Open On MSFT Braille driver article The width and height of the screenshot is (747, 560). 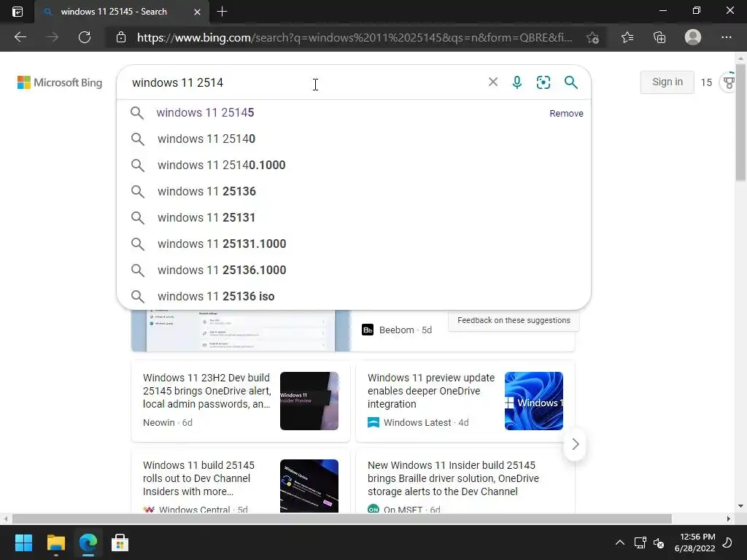pos(453,478)
